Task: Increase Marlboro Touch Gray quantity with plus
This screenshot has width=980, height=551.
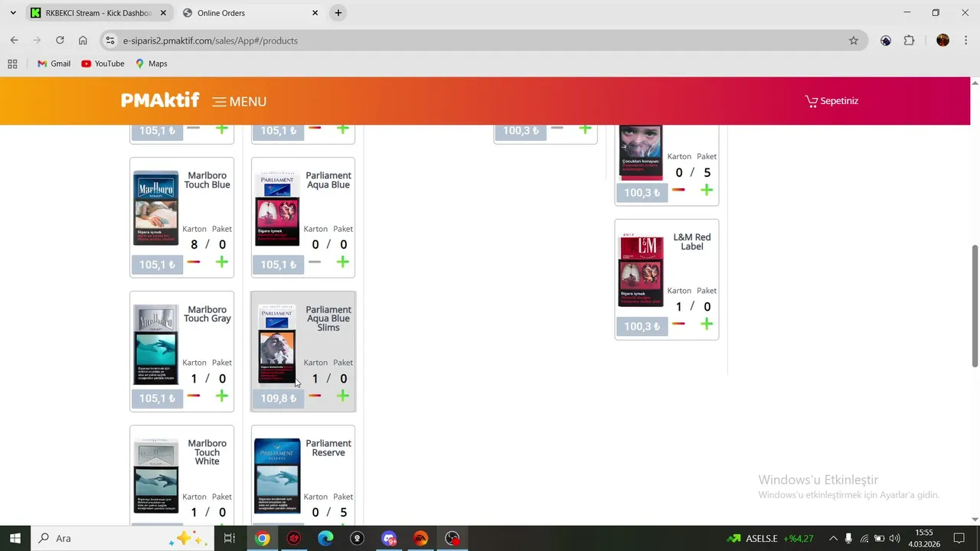Action: point(221,396)
